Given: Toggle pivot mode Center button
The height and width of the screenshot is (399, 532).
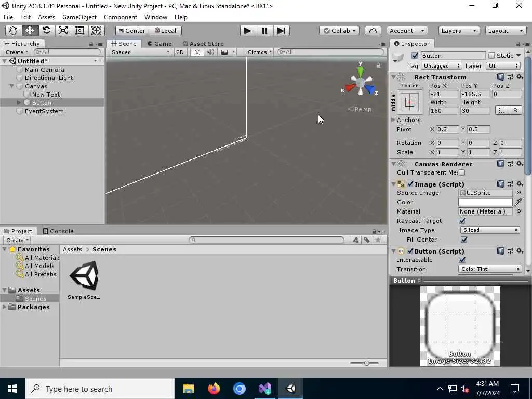Looking at the screenshot, I should pos(131,31).
